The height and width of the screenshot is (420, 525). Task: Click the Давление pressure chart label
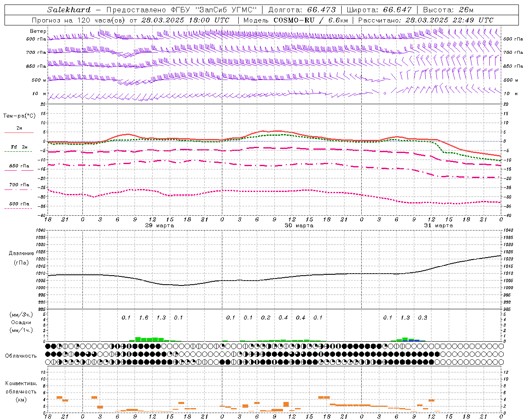[x=21, y=253]
